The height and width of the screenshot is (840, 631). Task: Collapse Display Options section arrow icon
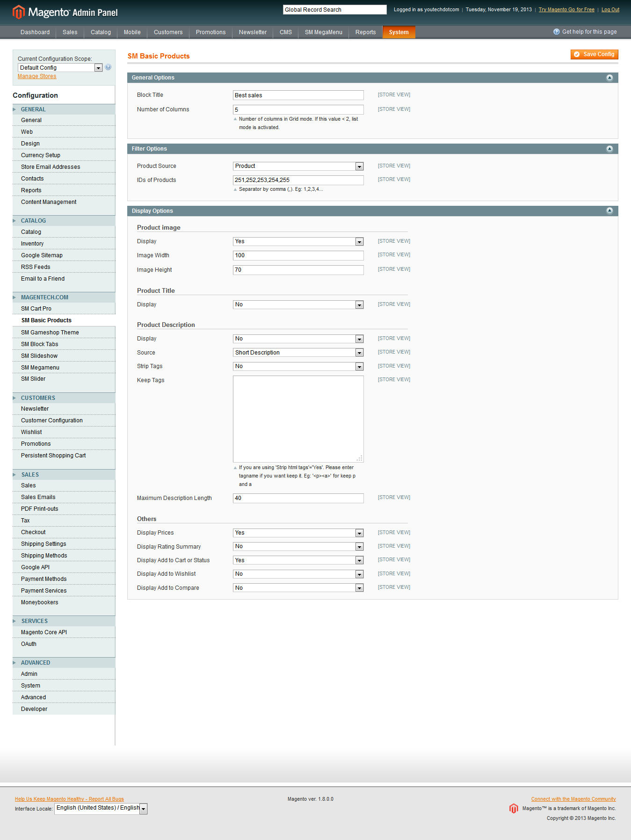point(609,211)
